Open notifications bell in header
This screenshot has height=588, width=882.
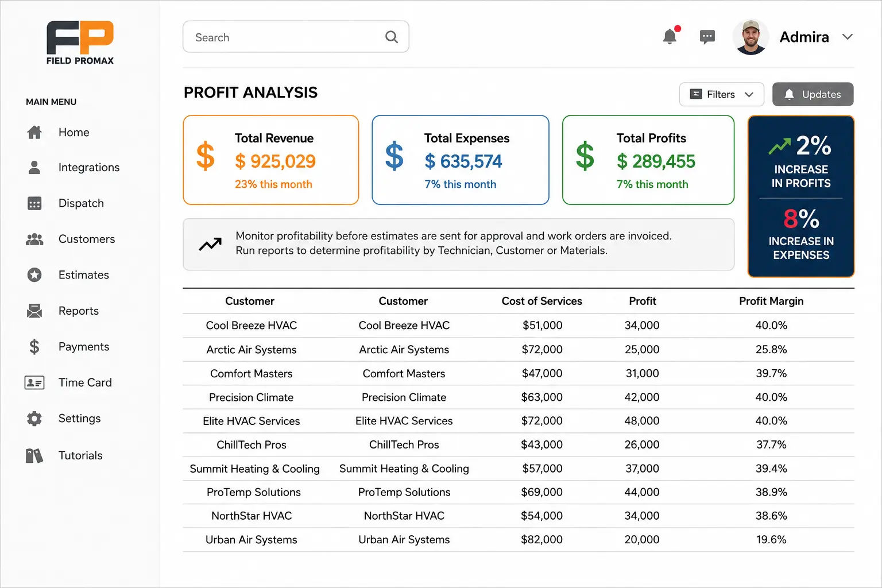coord(670,36)
